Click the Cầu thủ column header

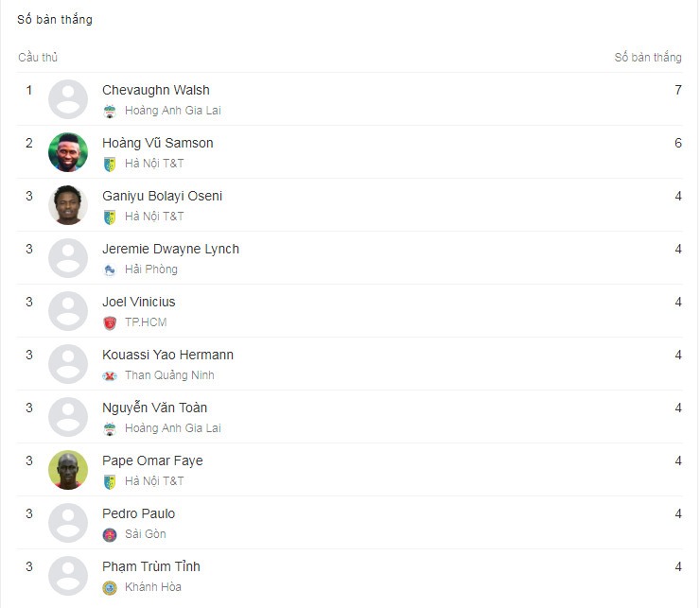(x=38, y=57)
